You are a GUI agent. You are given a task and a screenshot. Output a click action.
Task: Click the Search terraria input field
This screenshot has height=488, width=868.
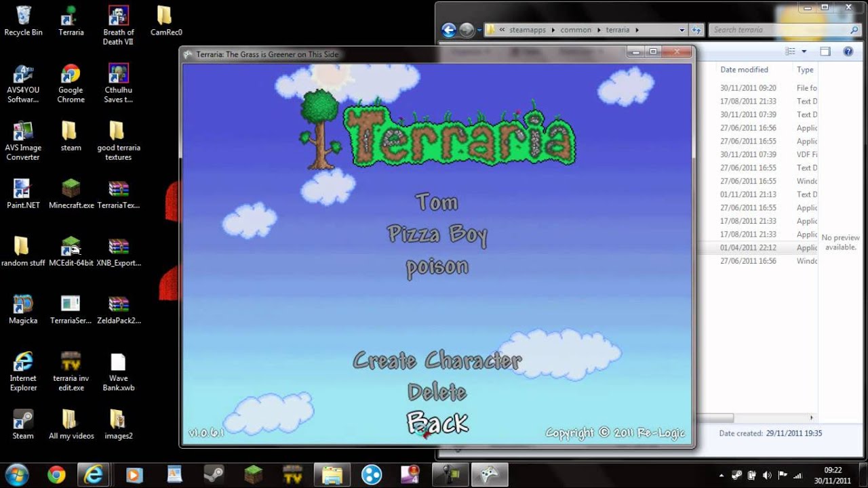coord(785,30)
